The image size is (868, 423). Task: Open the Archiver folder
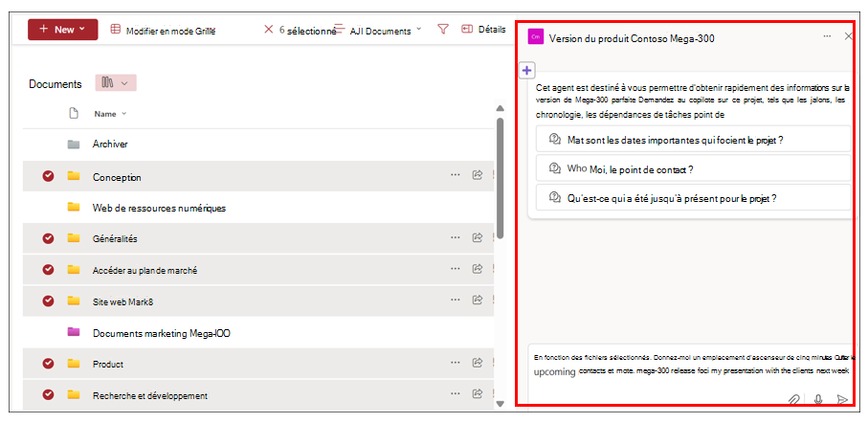coord(110,144)
